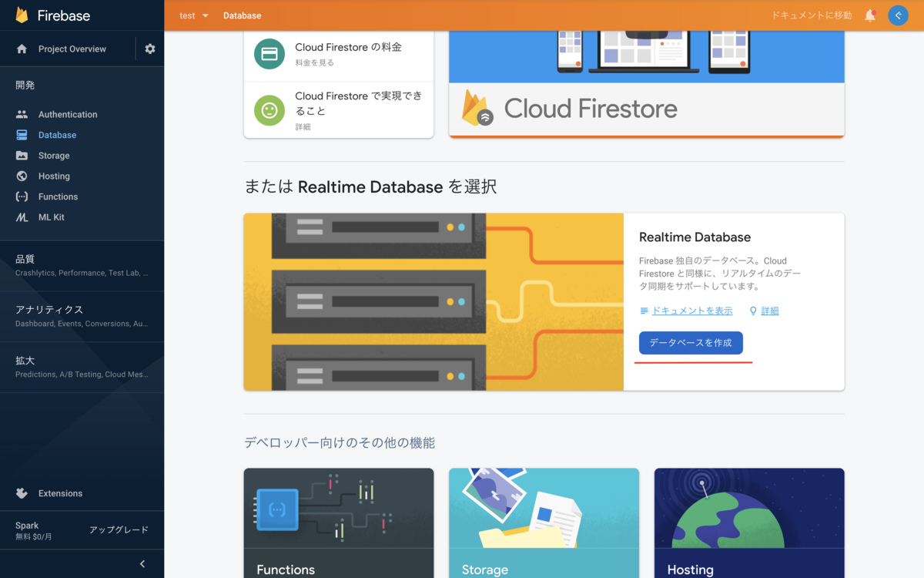The height and width of the screenshot is (578, 924).
Task: Click the Firebase wordmark text
Action: [x=63, y=15]
